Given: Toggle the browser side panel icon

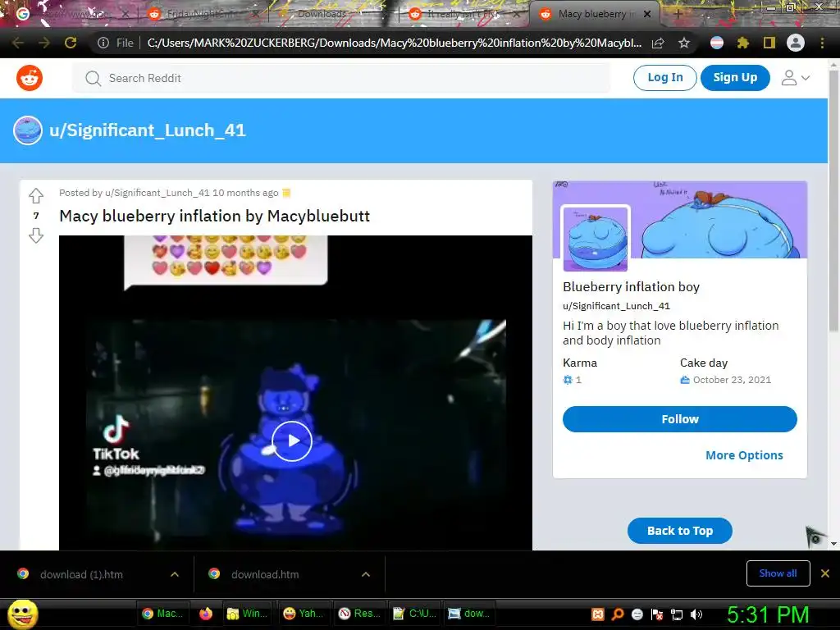Looking at the screenshot, I should point(769,43).
